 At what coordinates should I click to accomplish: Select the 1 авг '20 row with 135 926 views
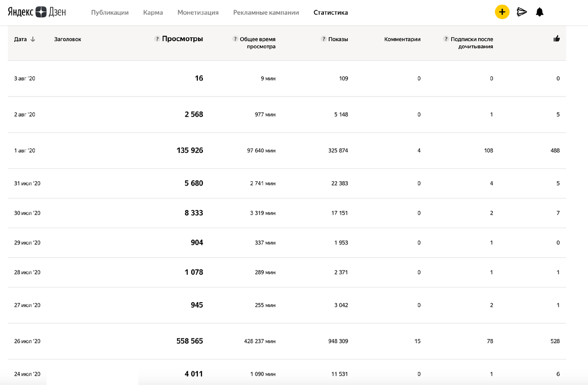point(287,150)
